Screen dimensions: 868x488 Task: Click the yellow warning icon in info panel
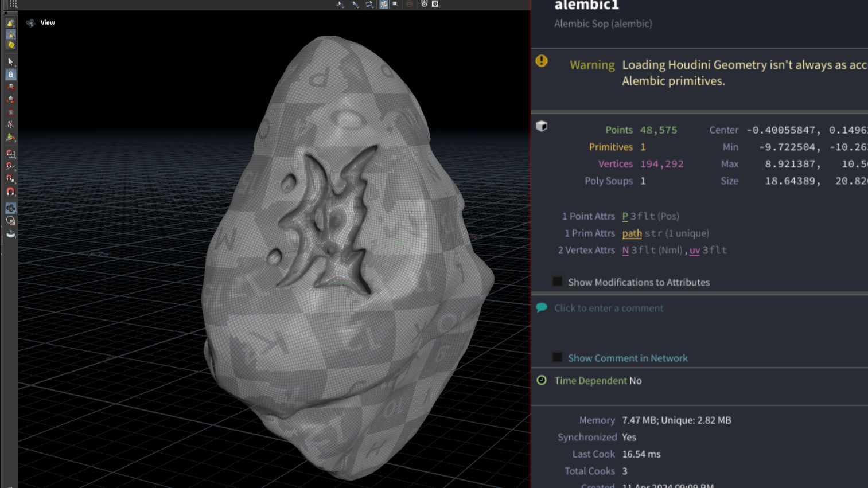pyautogui.click(x=541, y=61)
